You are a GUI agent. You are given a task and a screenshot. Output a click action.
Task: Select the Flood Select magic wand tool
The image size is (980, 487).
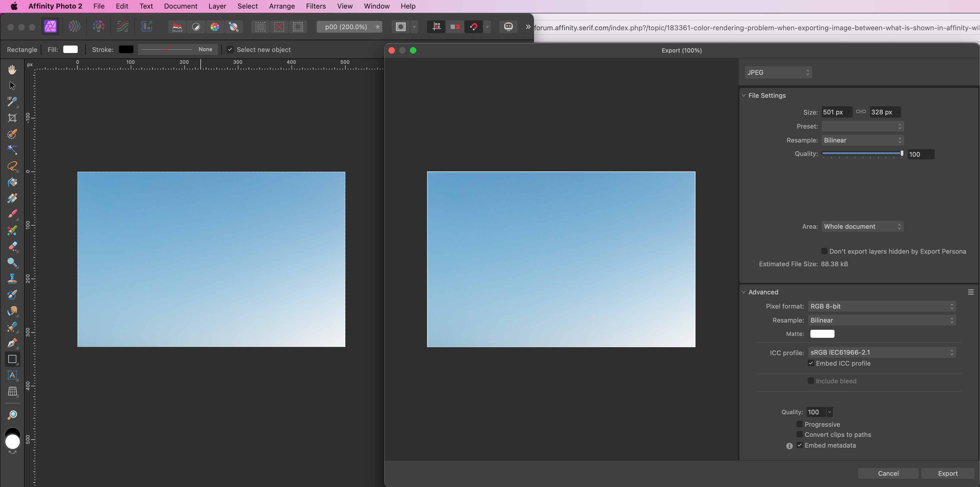tap(12, 150)
